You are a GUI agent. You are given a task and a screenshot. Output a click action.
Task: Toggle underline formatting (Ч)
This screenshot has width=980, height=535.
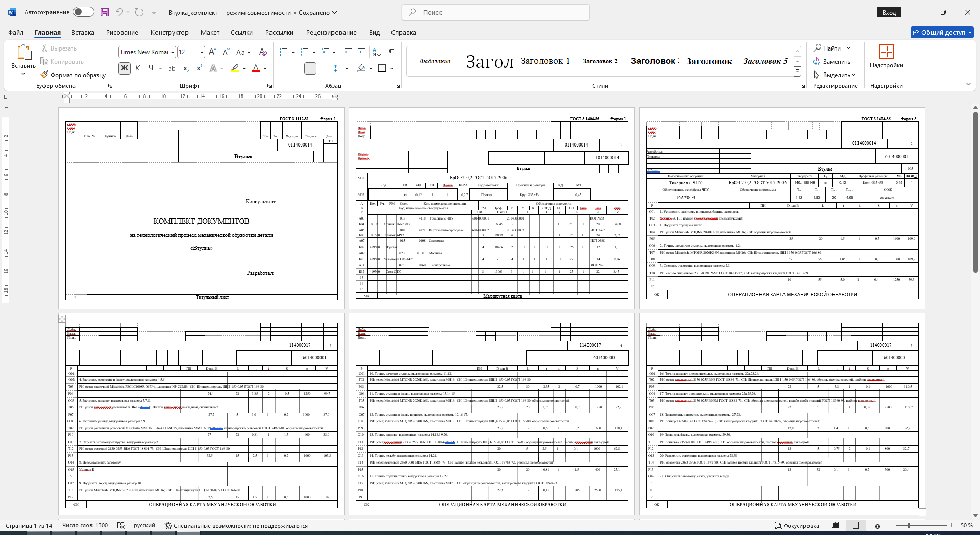coord(151,68)
